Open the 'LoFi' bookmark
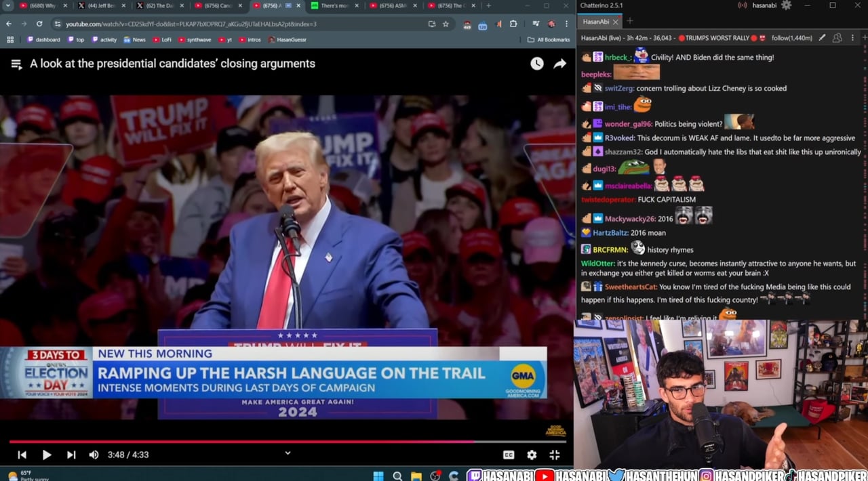 tap(161, 40)
